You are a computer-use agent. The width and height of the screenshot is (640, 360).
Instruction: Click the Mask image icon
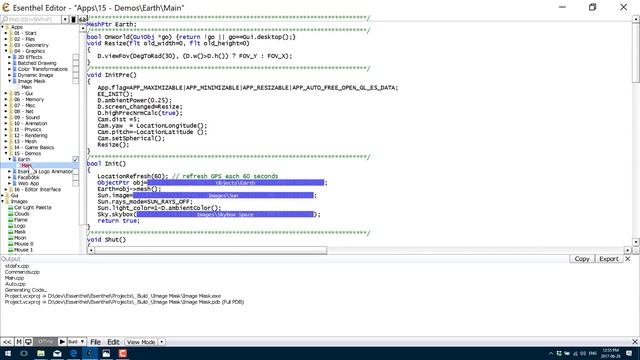pos(11,232)
